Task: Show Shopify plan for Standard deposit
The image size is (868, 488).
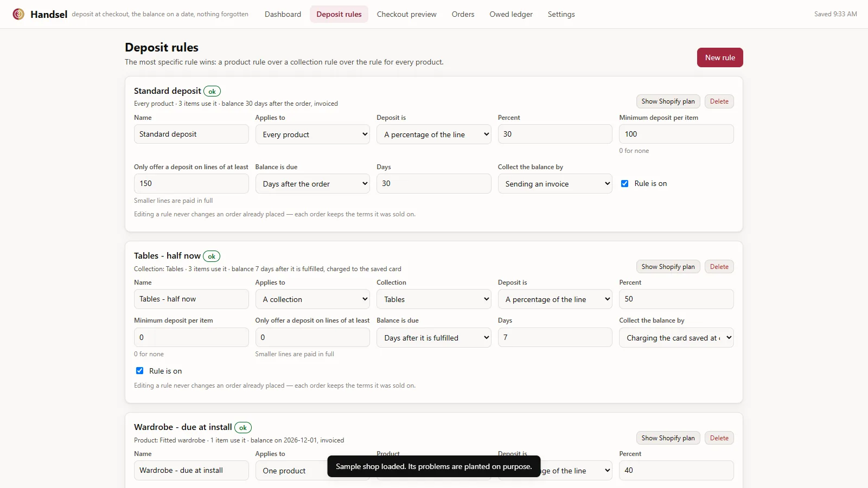Action: coord(668,101)
